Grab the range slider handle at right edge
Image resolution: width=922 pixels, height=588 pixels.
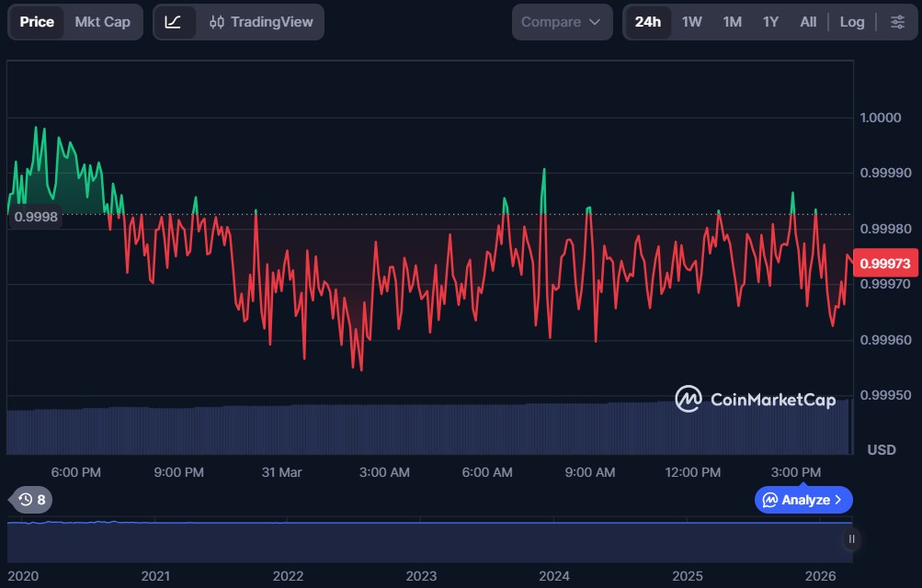pos(851,539)
